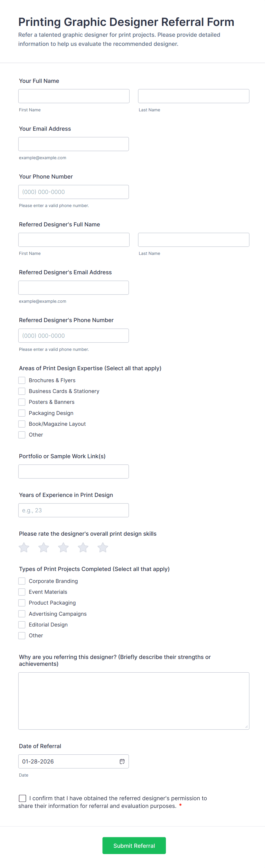Image resolution: width=265 pixels, height=868 pixels.
Task: Click the referral reason text area
Action: tap(134, 701)
